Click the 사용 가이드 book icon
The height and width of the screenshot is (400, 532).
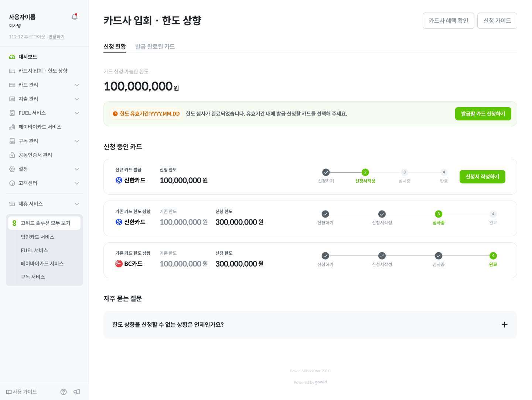[x=9, y=392]
